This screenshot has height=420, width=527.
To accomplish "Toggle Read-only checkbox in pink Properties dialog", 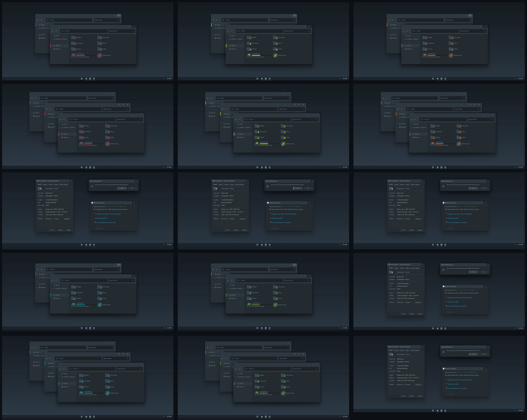I will (x=46, y=219).
